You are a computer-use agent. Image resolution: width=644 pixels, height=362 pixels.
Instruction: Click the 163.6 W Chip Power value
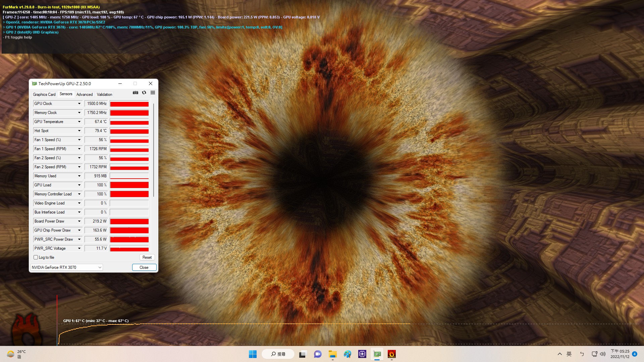point(96,230)
